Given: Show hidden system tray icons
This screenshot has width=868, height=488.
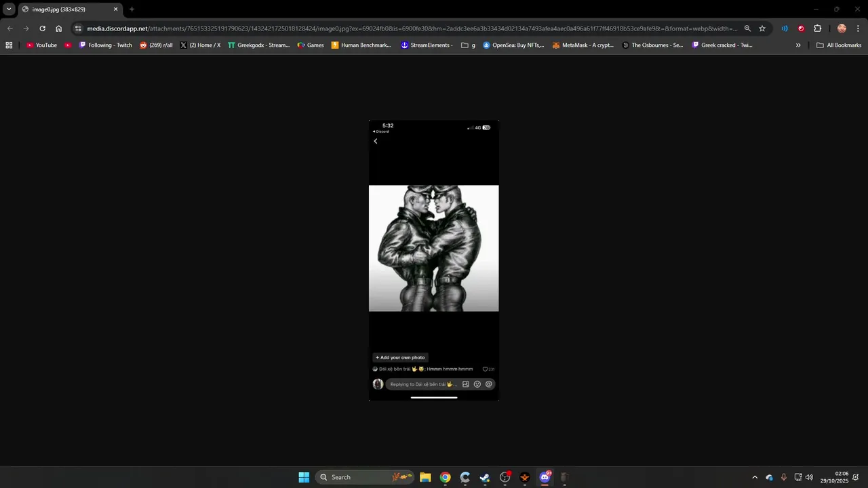Looking at the screenshot, I should pyautogui.click(x=755, y=477).
